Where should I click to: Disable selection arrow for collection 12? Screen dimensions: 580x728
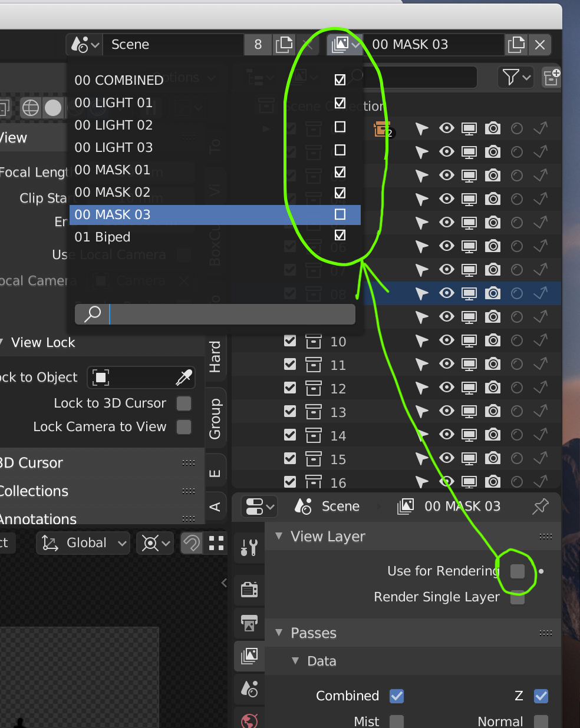(x=421, y=388)
